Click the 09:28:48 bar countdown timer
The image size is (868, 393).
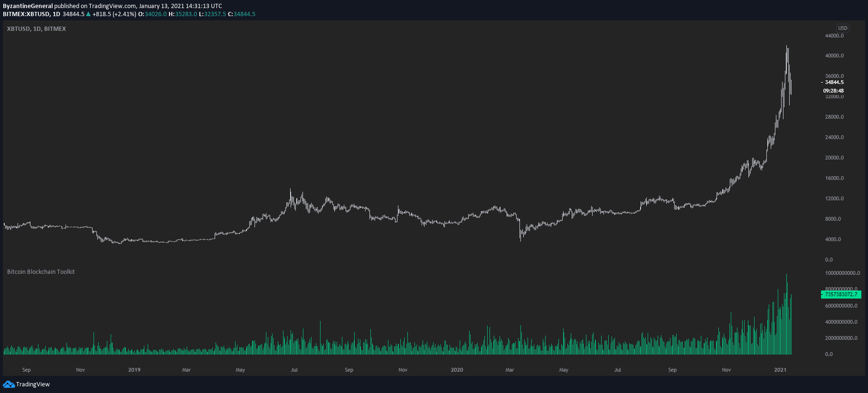pyautogui.click(x=833, y=91)
